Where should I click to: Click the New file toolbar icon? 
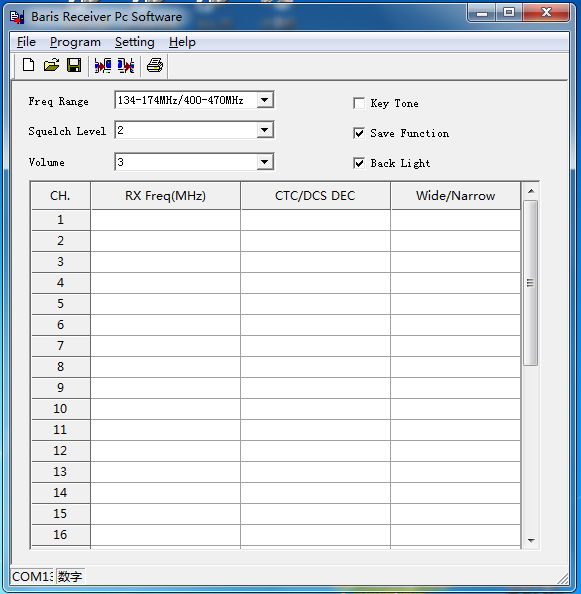click(28, 65)
